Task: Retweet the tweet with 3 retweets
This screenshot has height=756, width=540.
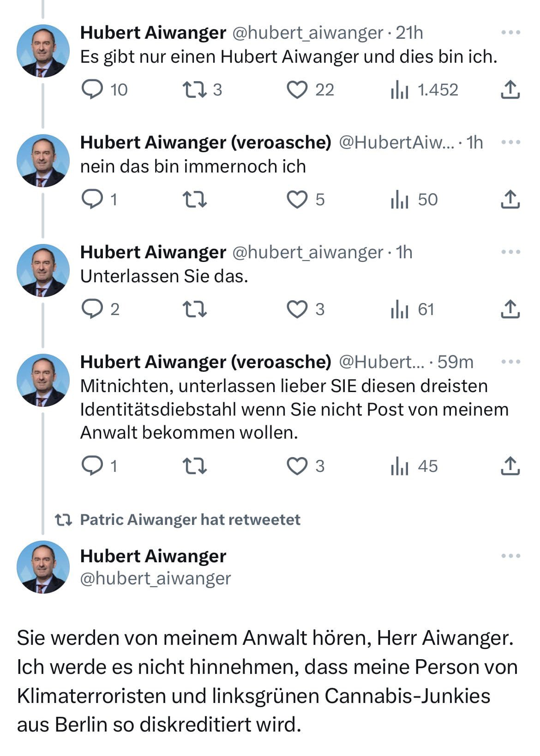Action: pos(195,89)
